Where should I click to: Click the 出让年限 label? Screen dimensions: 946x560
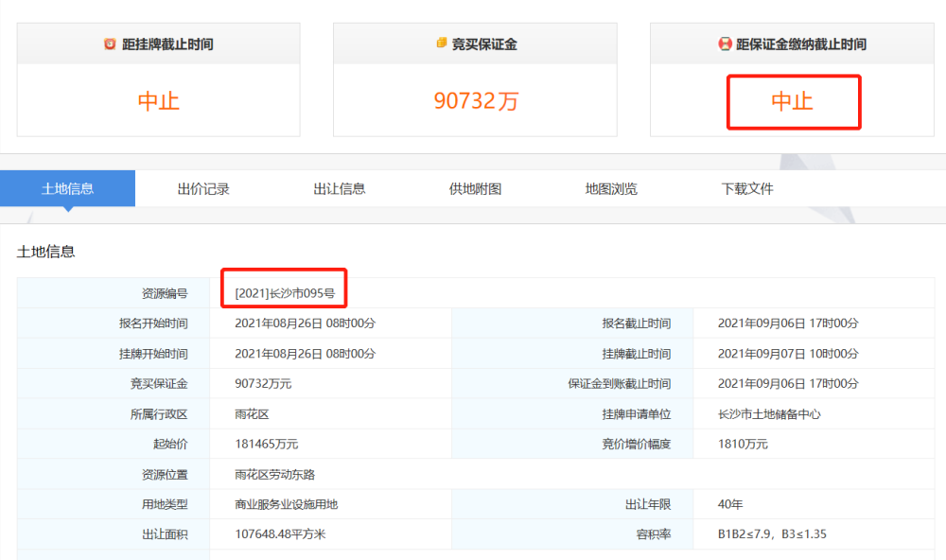648,504
